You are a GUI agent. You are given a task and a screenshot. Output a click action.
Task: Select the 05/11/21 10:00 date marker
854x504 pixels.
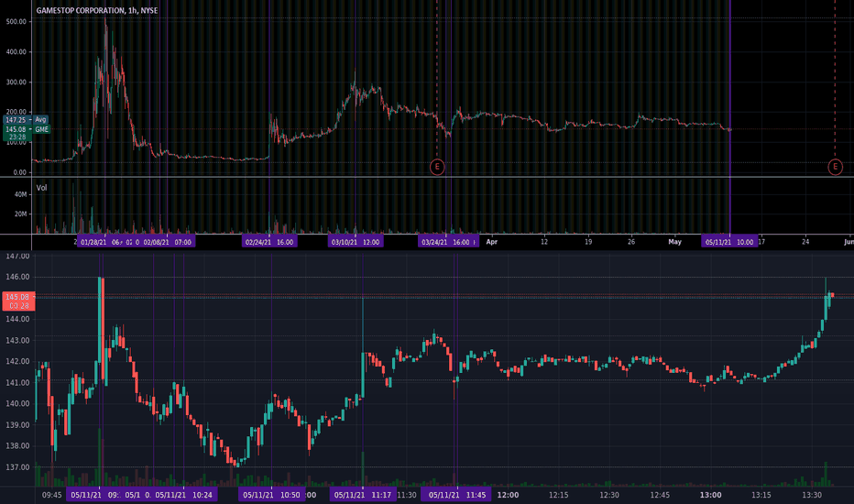(729, 242)
